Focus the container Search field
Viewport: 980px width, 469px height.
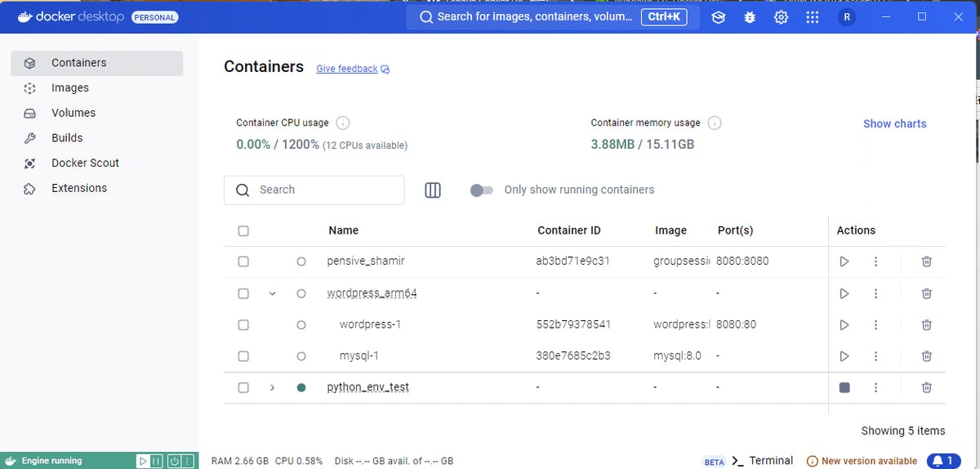(314, 190)
